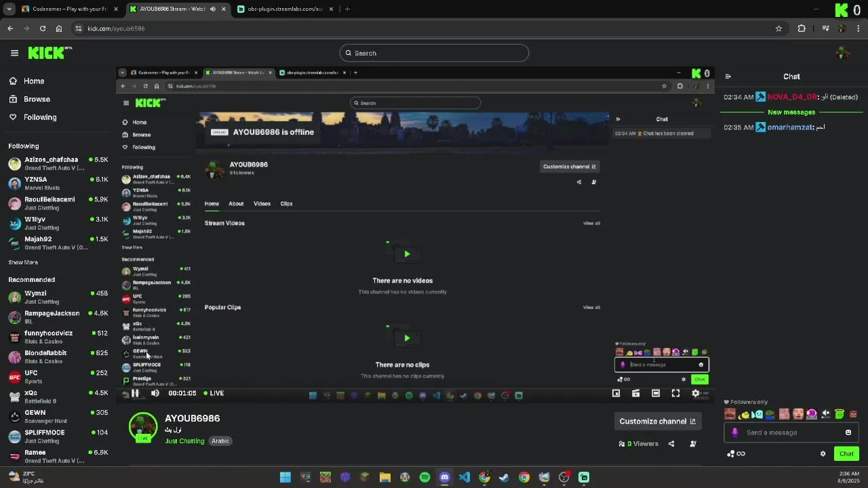Click the purple microphone chat icon
Screen dimensions: 868x488
[x=734, y=432]
